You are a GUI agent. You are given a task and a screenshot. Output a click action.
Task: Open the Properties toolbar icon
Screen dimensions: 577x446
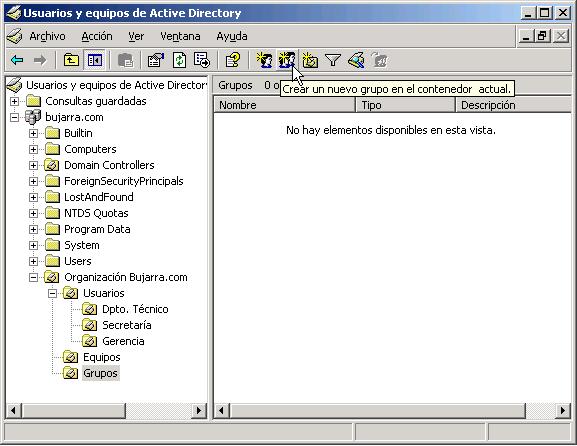tap(156, 60)
